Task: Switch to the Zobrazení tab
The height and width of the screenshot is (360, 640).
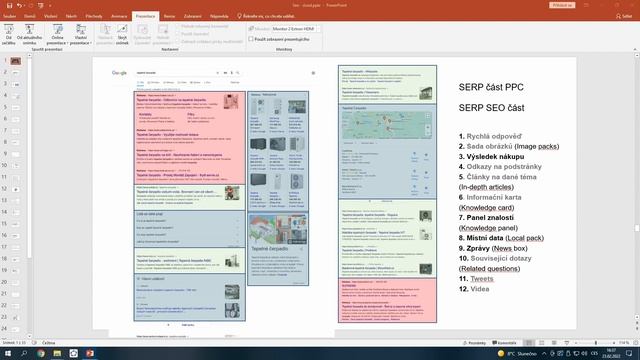Action: (x=192, y=16)
